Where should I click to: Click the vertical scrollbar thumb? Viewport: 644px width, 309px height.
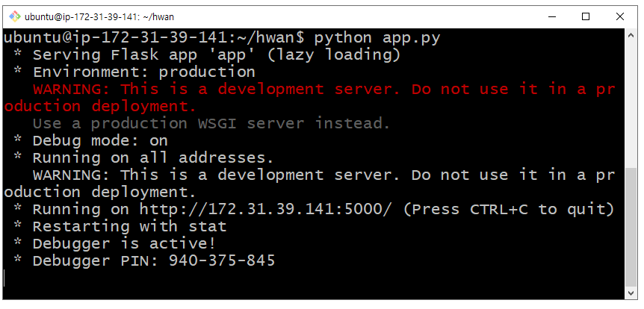631,228
